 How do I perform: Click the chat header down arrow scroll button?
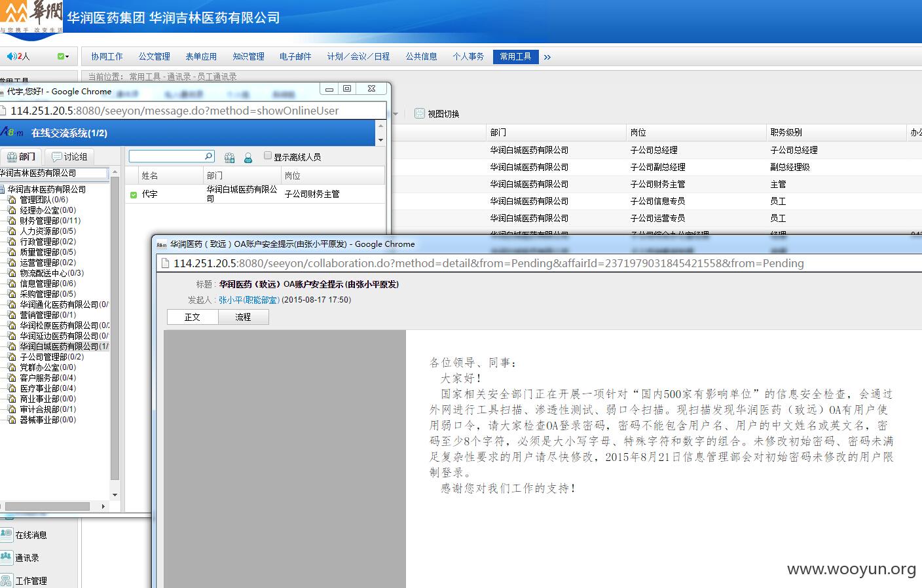pyautogui.click(x=380, y=140)
